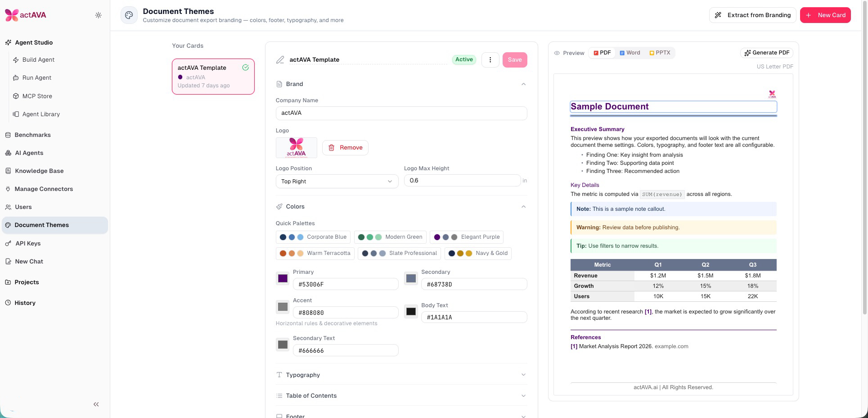
Task: Click the Company Name input field
Action: coord(401,113)
